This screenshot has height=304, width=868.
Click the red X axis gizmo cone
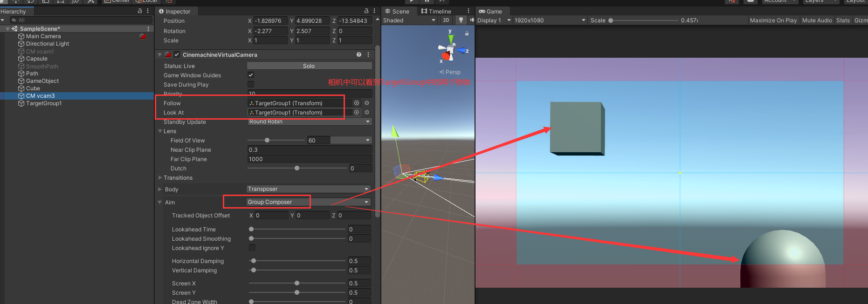(446, 56)
